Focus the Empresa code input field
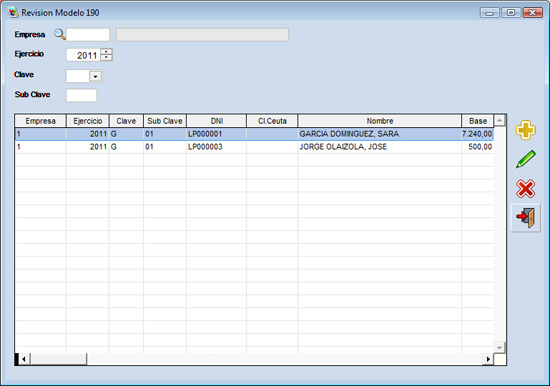550x386 pixels. [x=88, y=35]
